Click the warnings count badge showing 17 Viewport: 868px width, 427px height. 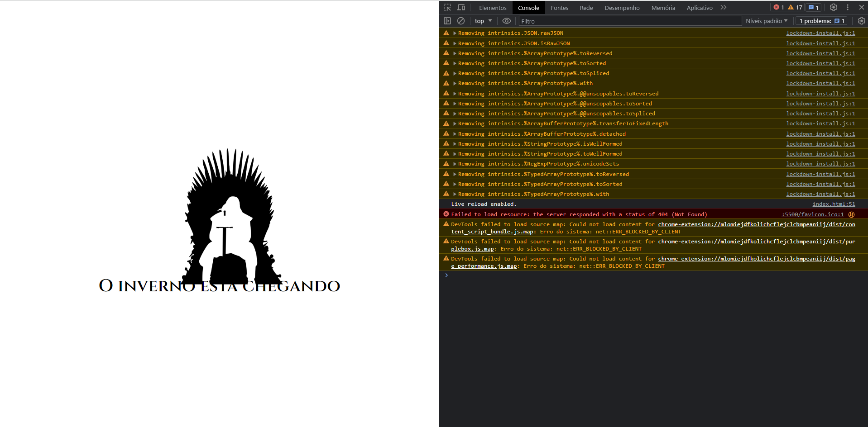795,7
